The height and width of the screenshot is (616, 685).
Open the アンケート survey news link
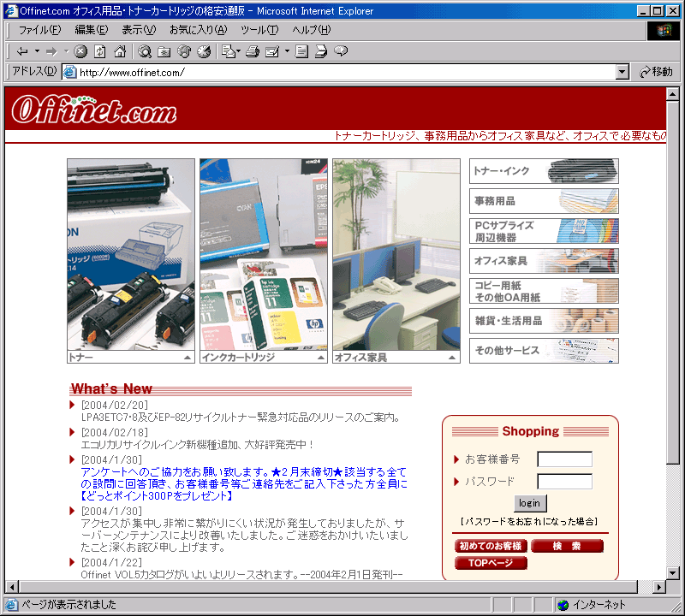pos(244,483)
